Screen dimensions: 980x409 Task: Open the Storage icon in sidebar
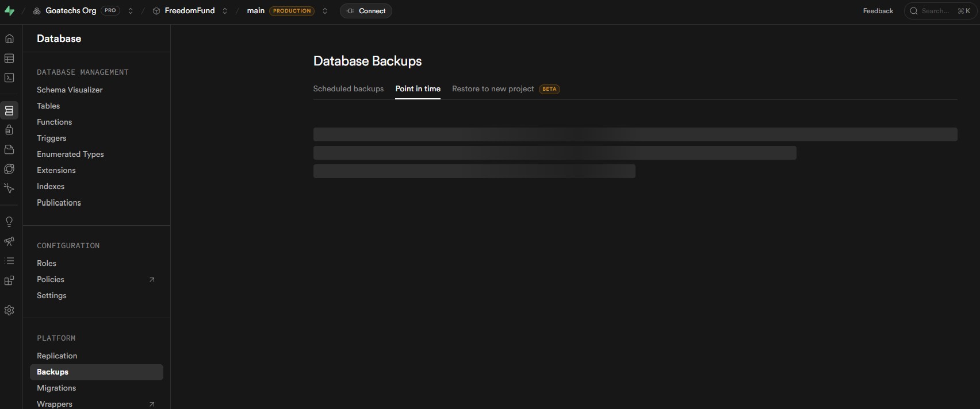tap(9, 149)
